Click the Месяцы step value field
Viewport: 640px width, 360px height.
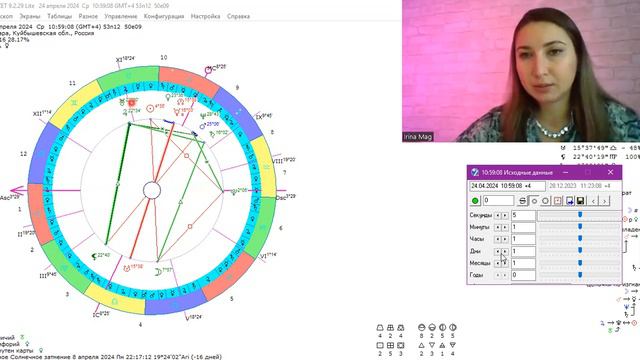point(523,263)
